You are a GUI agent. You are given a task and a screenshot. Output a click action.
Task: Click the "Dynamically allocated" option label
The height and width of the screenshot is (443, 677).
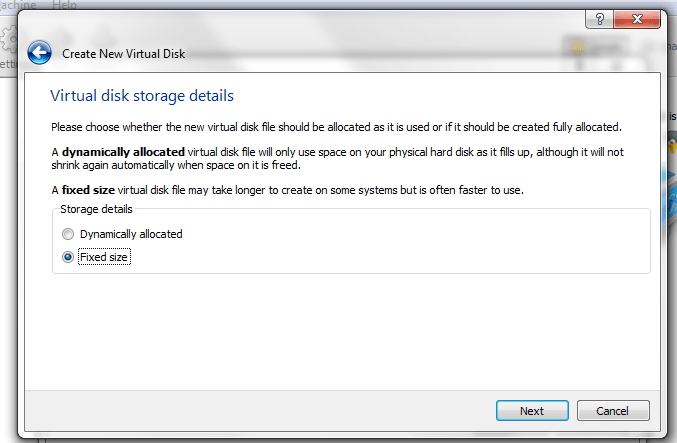[131, 234]
